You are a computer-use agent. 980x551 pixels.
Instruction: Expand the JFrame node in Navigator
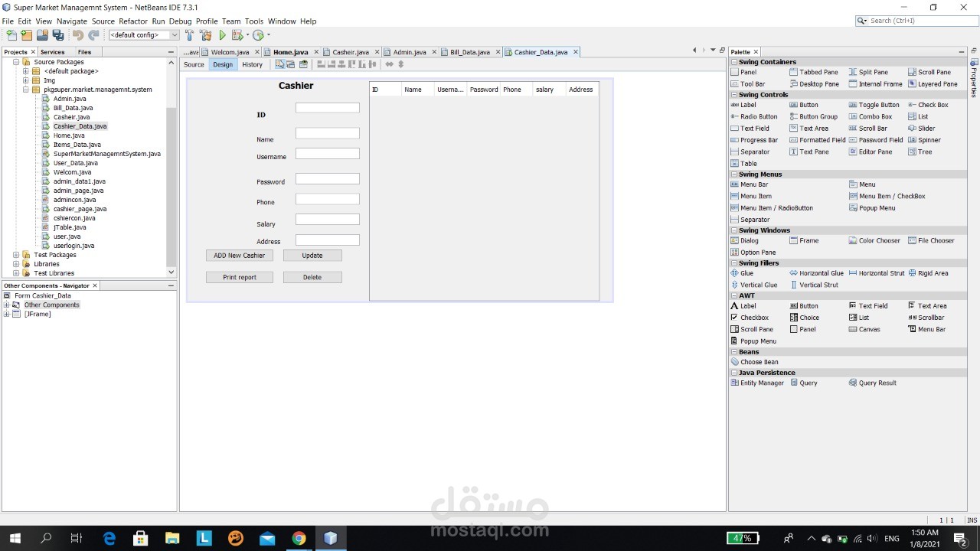[6, 314]
